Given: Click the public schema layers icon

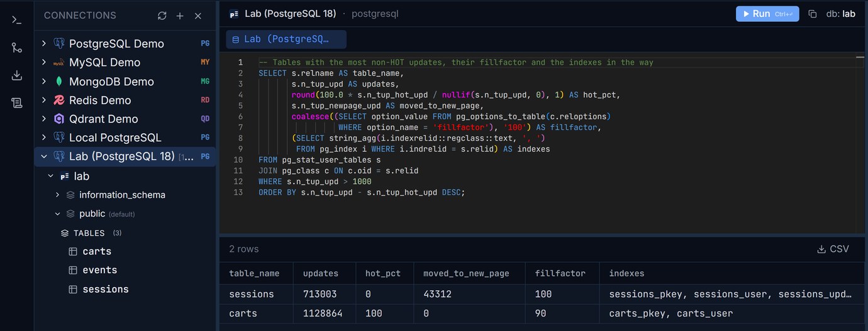Looking at the screenshot, I should [70, 214].
